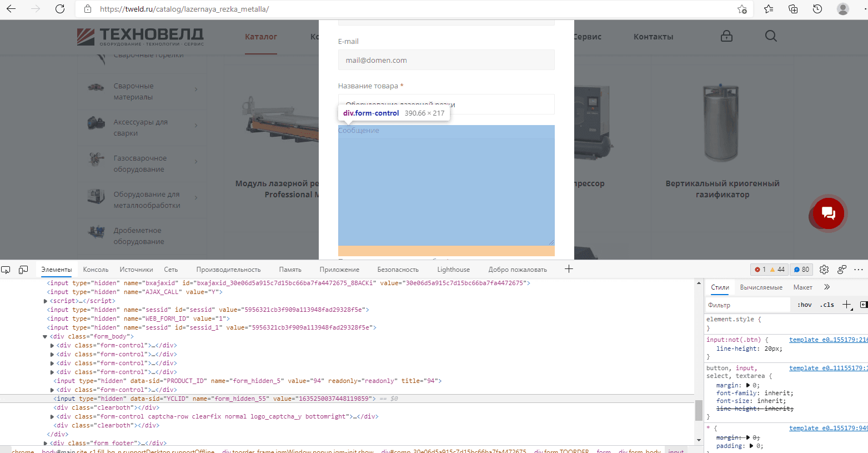Refresh the current page
This screenshot has width=868, height=453.
60,9
